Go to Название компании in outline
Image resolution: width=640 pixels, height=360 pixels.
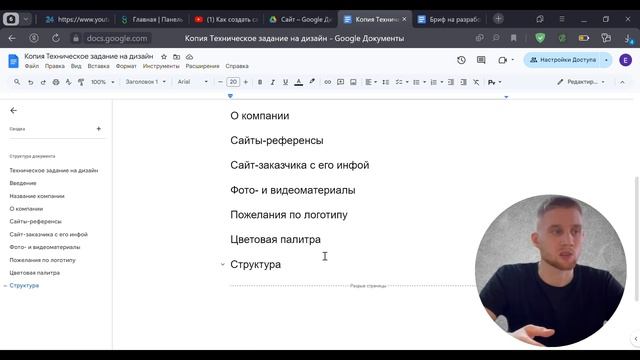click(x=37, y=196)
